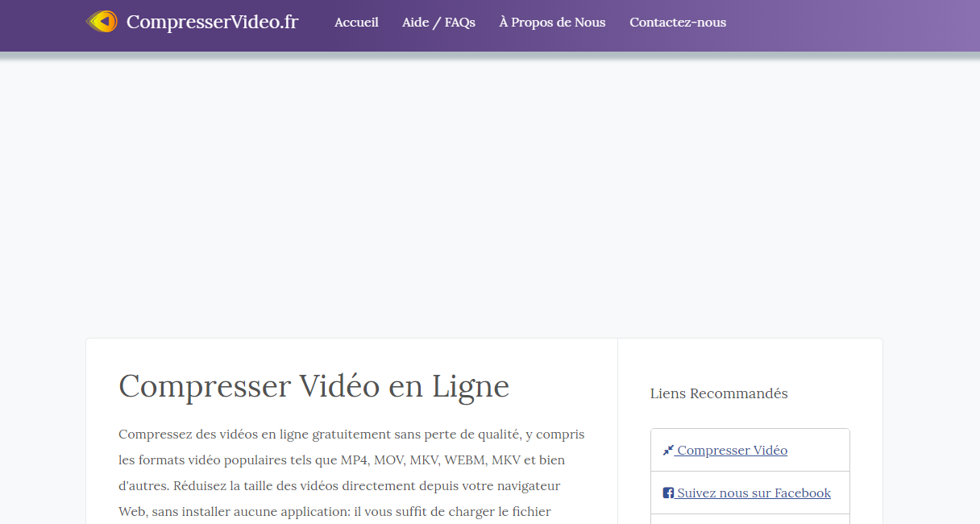Open the Suivez nous sur Facebook link
This screenshot has width=980, height=524.
point(754,493)
